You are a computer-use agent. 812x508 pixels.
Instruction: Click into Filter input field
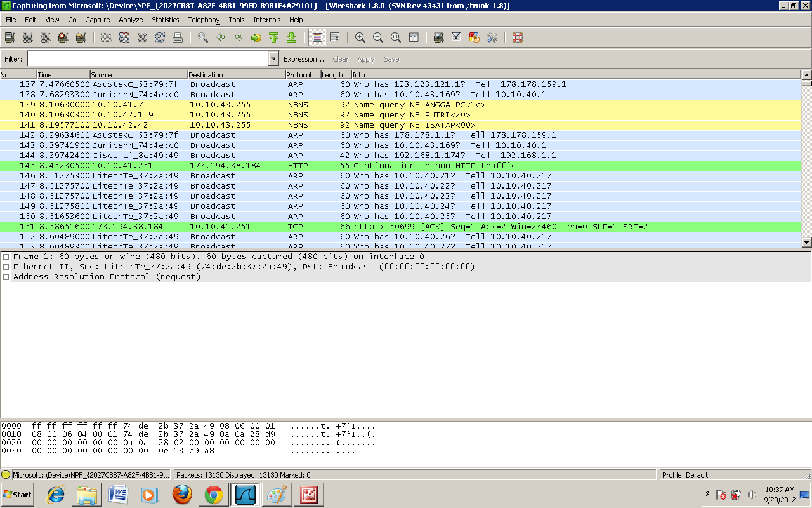click(x=148, y=59)
